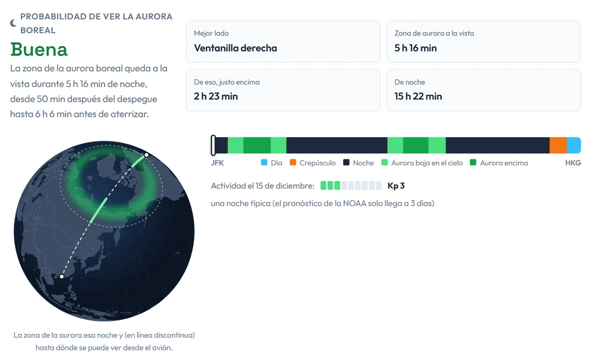This screenshot has height=364, width=591.
Task: Click the paragraph starting 'La zona de la aurora boreal queda'
Action: (x=89, y=91)
